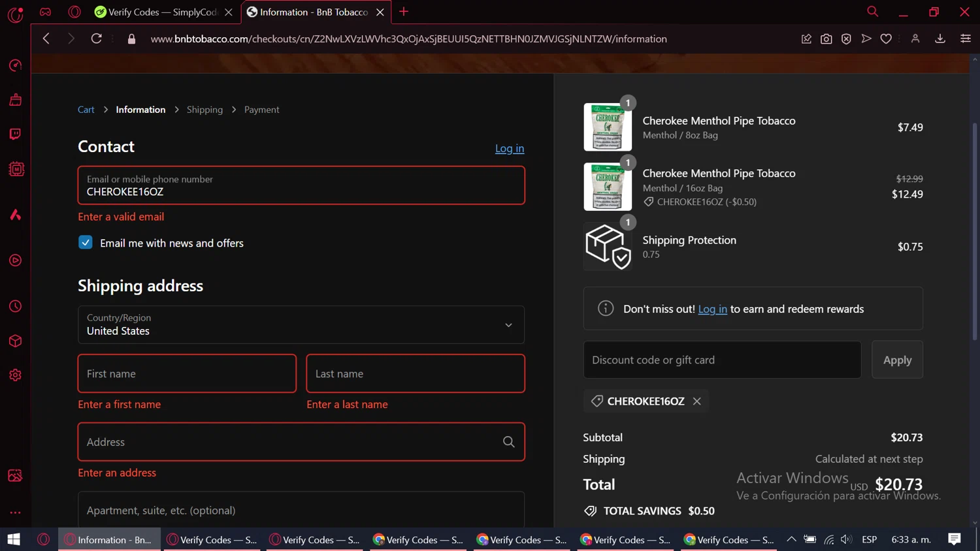The image size is (980, 551).
Task: Open the Easy Setup sliders icon
Action: pos(966,39)
